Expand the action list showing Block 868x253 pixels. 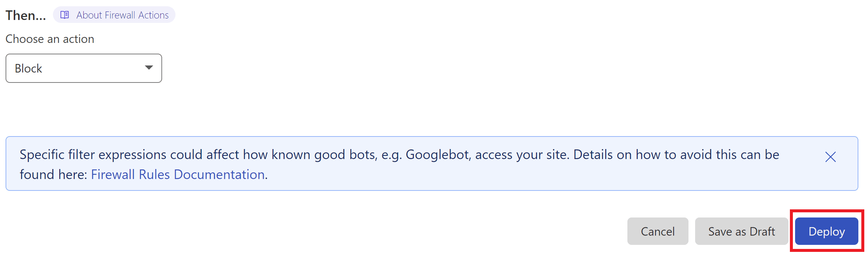tap(84, 68)
